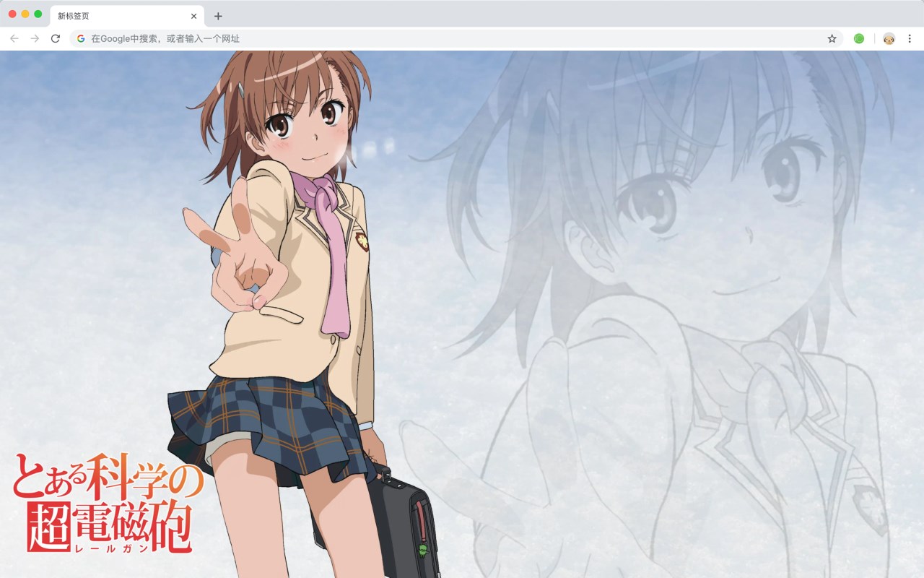Bookmark this page with the star icon

832,38
